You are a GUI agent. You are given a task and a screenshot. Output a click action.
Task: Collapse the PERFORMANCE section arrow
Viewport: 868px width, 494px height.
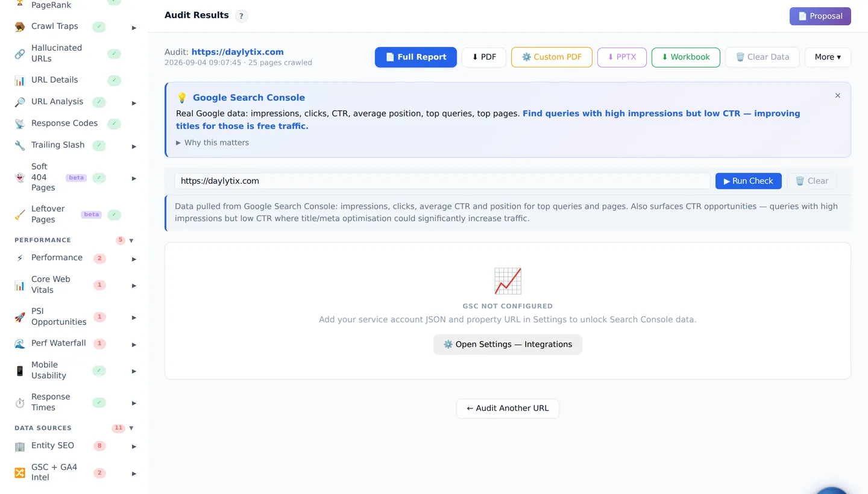click(131, 240)
